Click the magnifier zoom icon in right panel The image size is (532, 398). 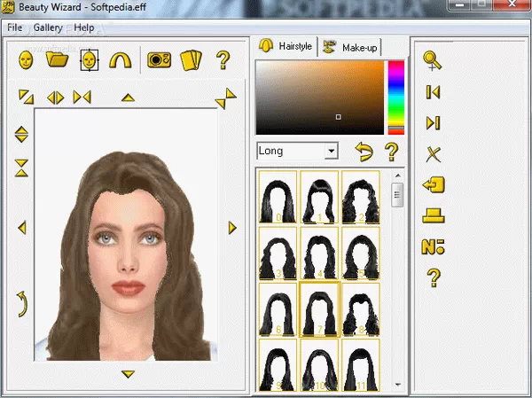[434, 61]
